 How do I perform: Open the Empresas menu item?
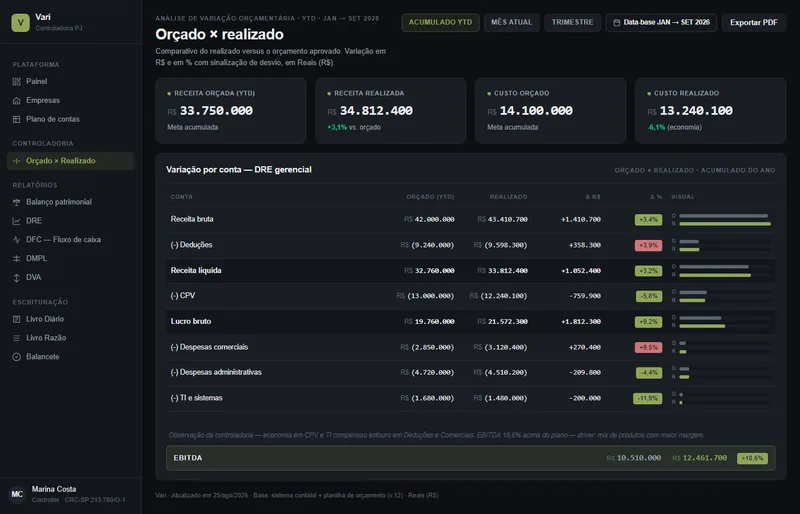pos(70,101)
